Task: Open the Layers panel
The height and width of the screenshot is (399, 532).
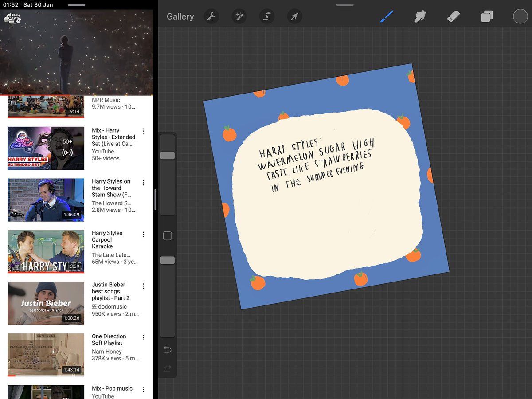Action: click(487, 17)
